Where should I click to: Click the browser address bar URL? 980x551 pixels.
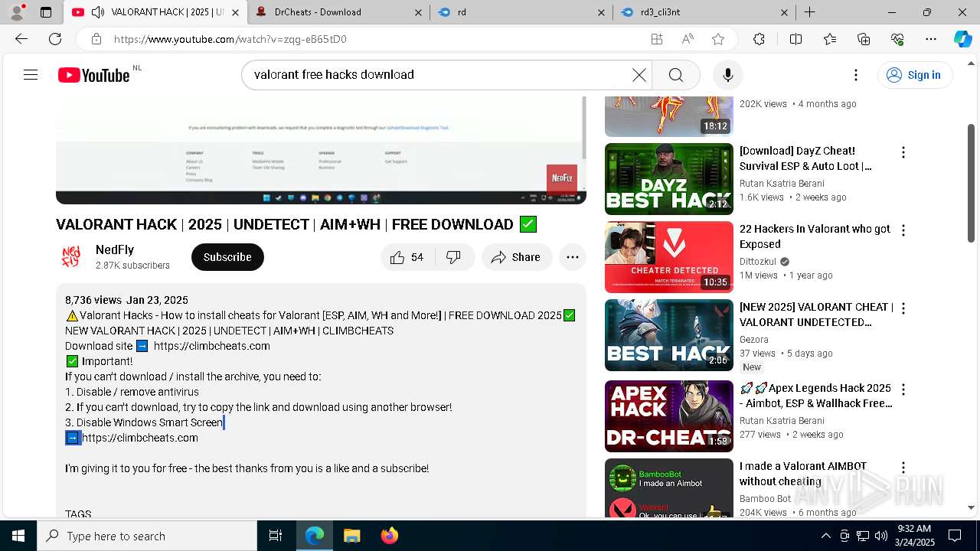click(x=230, y=39)
